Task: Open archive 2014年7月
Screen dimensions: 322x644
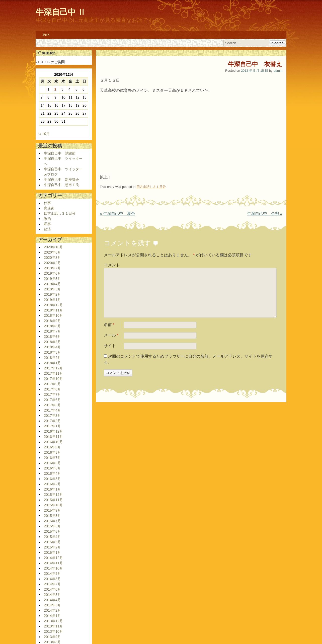Action: click(x=52, y=584)
